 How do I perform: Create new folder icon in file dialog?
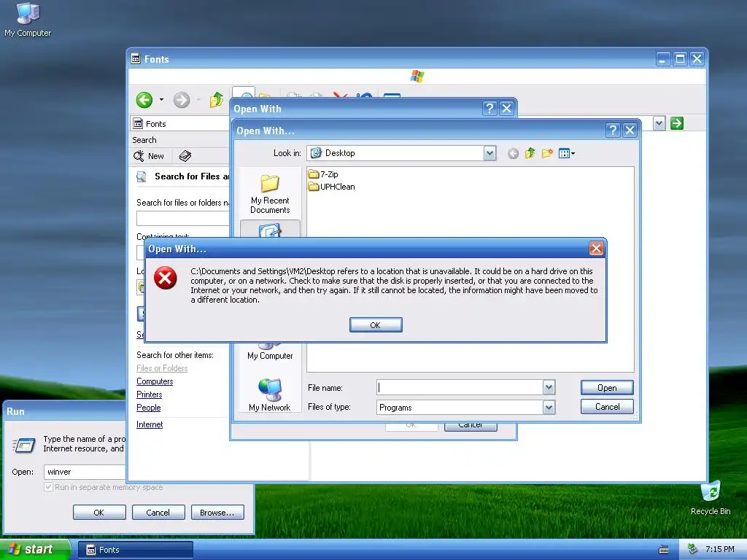pos(547,153)
